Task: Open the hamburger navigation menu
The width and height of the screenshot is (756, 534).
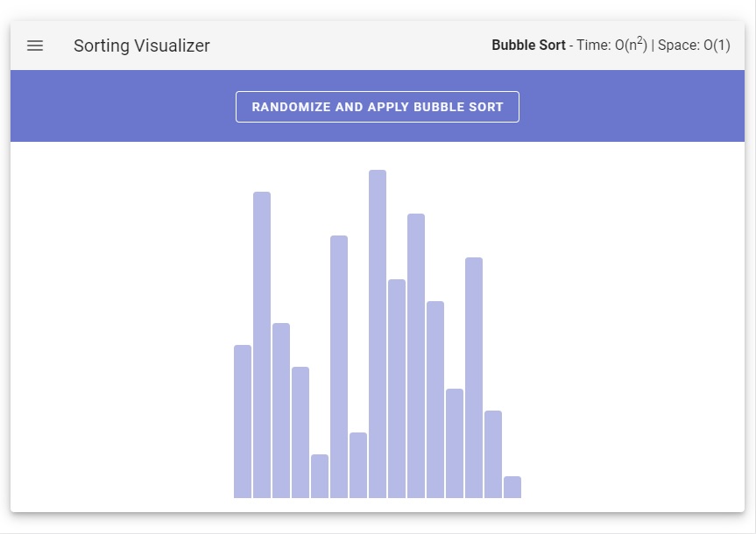Action: (x=35, y=46)
